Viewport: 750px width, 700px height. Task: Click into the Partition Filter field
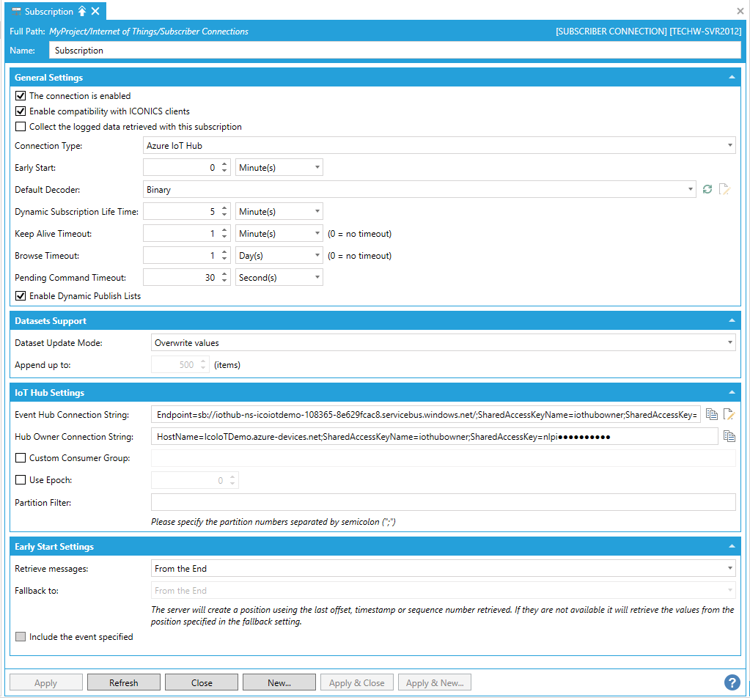(443, 502)
